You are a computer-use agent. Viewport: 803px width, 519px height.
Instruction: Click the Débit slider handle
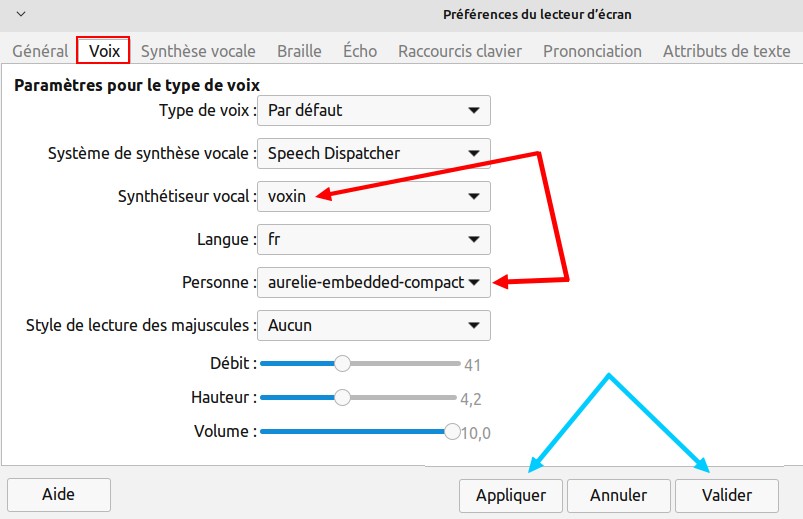pyautogui.click(x=342, y=363)
